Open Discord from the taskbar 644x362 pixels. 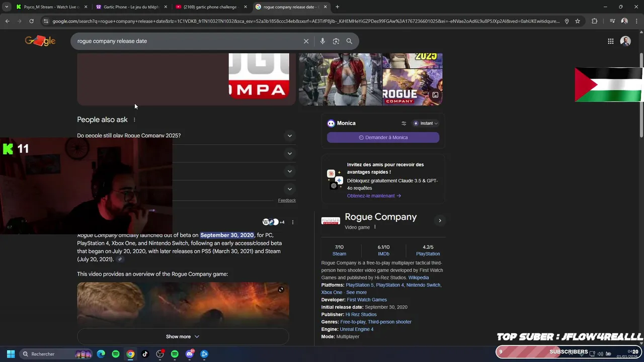click(190, 354)
